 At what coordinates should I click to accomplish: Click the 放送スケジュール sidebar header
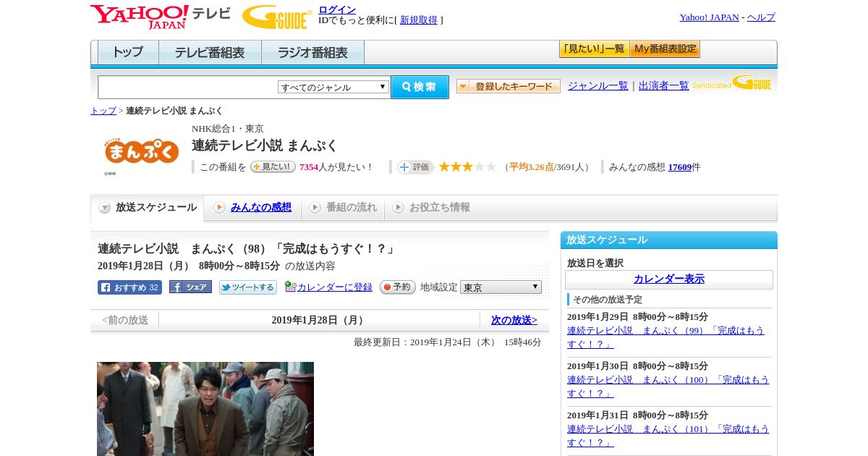[x=669, y=240]
